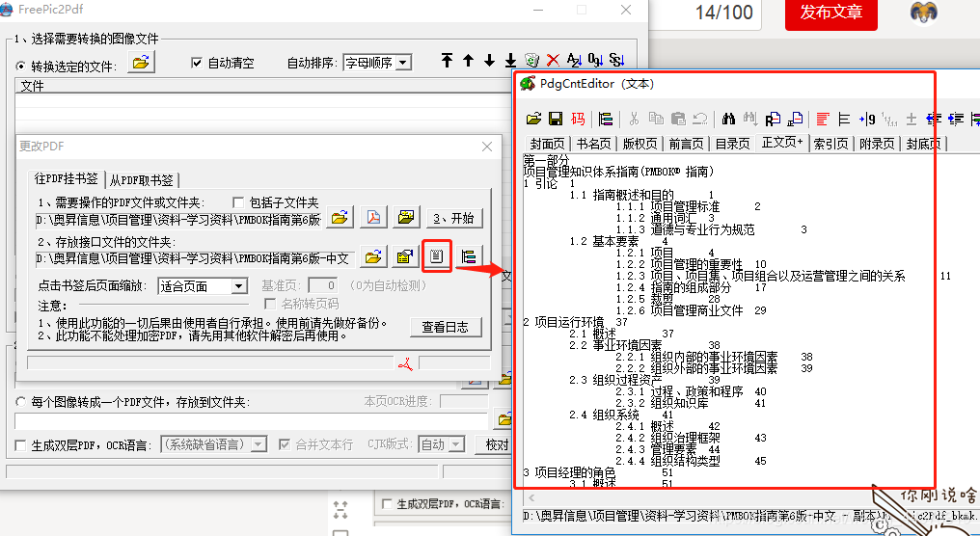
Task: Move selected file to top in FreePic2Pdf
Action: point(447,60)
